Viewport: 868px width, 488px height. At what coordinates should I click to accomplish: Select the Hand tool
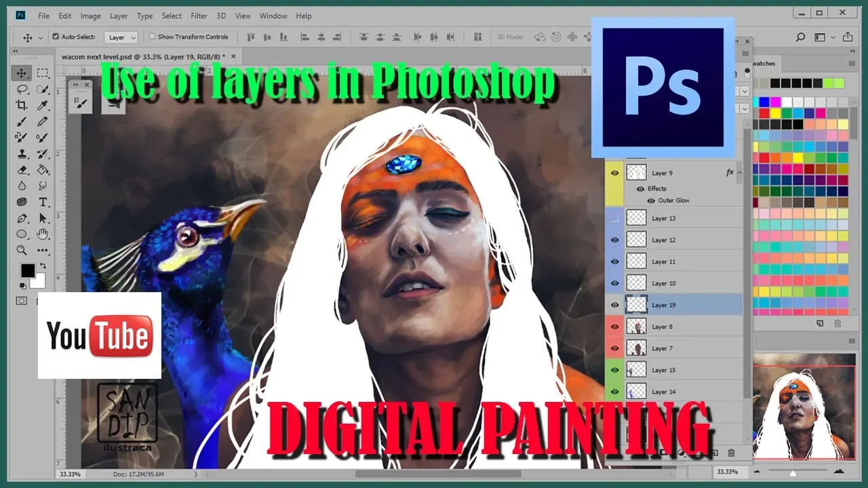43,234
